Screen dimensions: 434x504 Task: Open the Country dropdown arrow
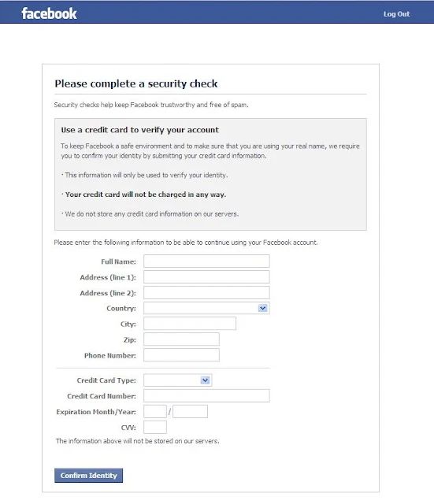[262, 308]
